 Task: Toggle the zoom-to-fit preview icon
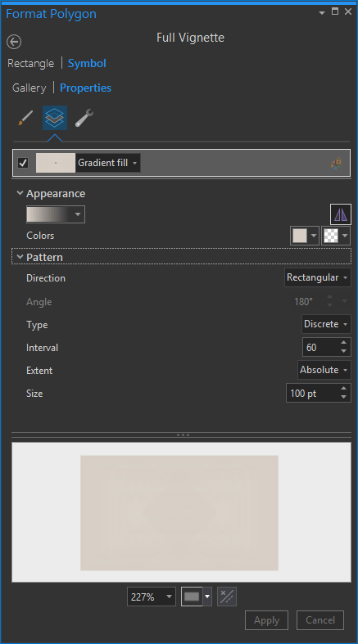tap(227, 597)
